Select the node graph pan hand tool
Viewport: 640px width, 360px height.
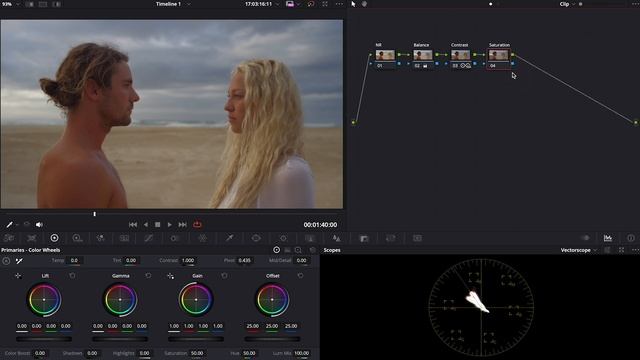(x=364, y=4)
